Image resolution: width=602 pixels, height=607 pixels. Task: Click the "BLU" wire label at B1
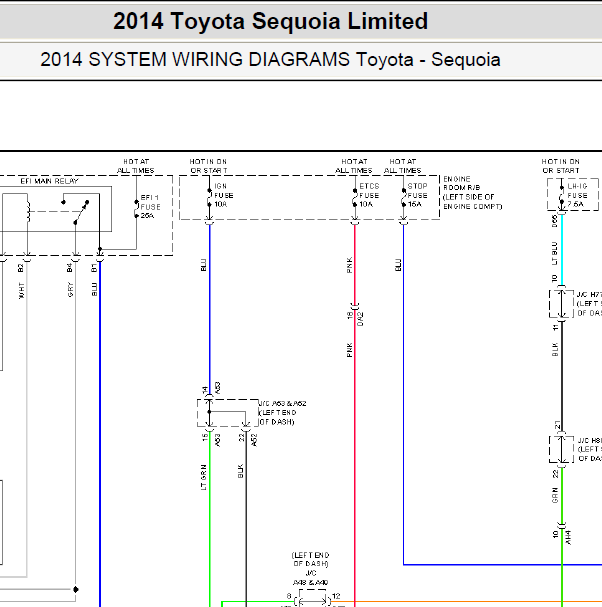point(94,290)
